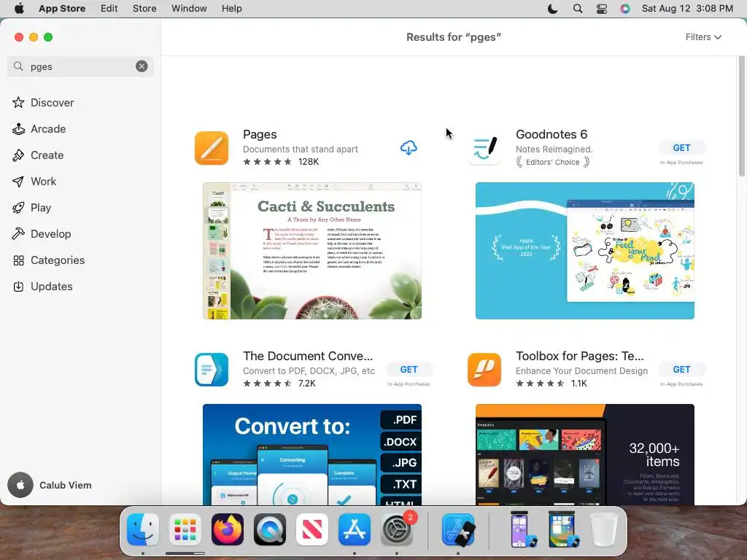Click the Convert to PDF, DOCX, JPG subtitle

[309, 370]
